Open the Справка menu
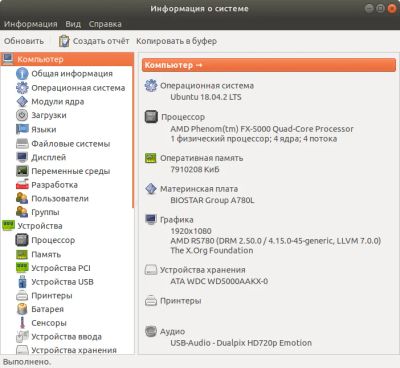This screenshot has width=400, height=368. 105,24
